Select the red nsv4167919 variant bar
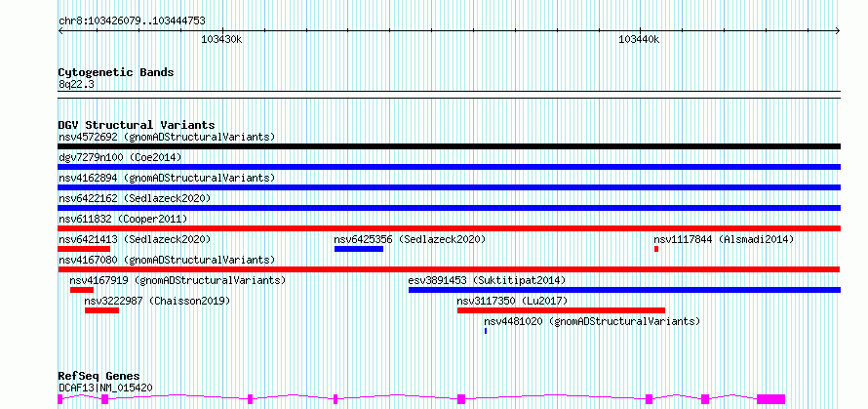This screenshot has height=409, width=868. [82, 290]
